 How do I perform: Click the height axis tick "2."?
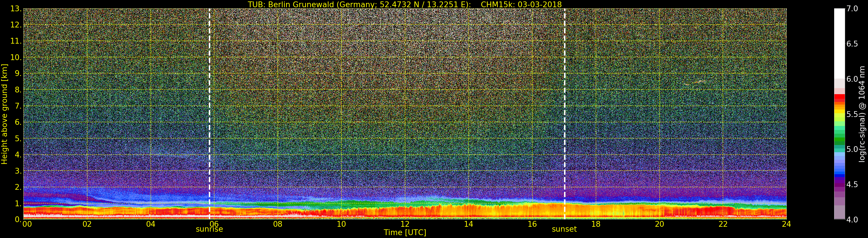pos(18,187)
